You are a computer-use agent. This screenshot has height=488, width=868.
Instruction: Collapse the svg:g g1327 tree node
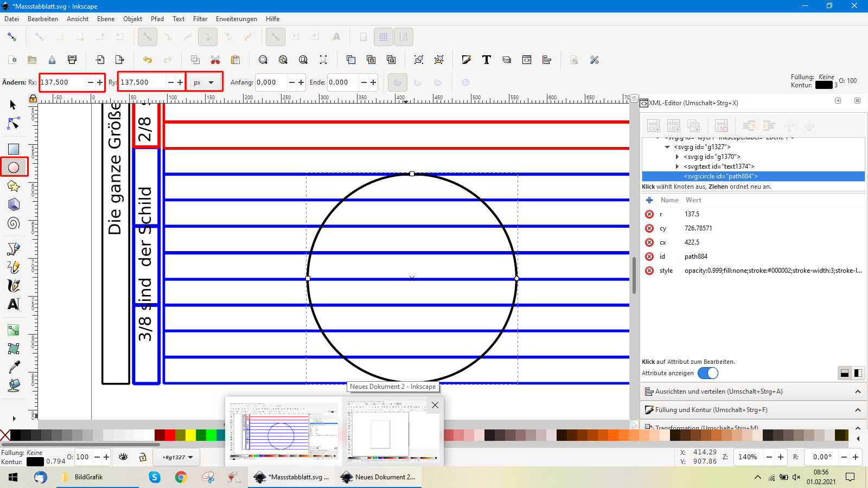tap(667, 147)
